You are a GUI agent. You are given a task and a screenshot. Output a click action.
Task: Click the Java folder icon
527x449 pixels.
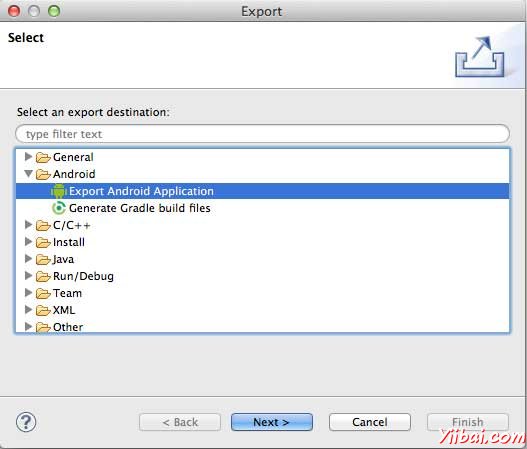click(x=43, y=259)
